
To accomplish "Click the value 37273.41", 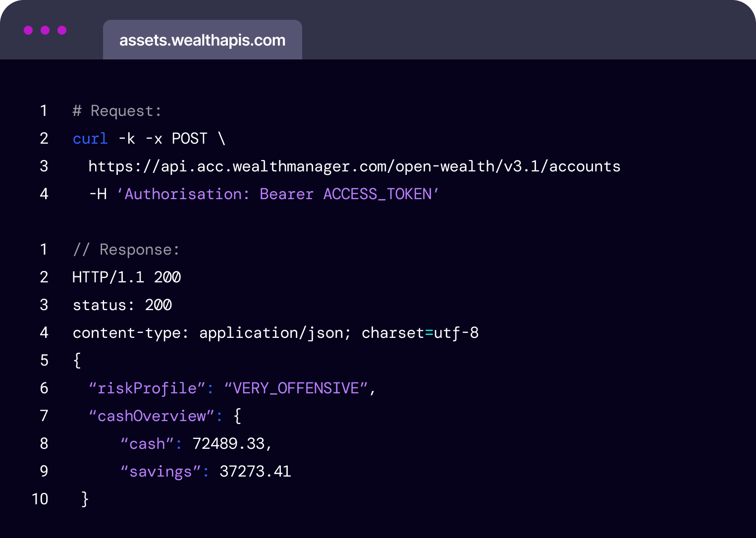I will (x=255, y=472).
